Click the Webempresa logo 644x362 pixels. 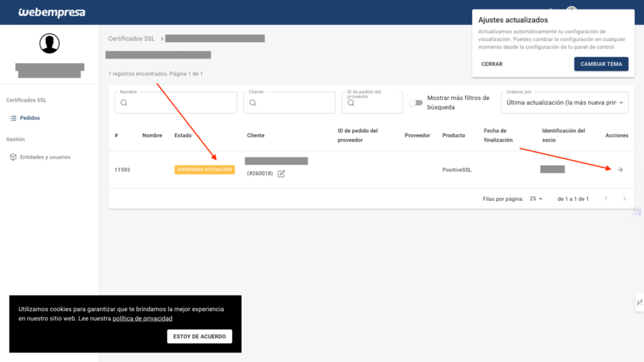[x=52, y=13]
